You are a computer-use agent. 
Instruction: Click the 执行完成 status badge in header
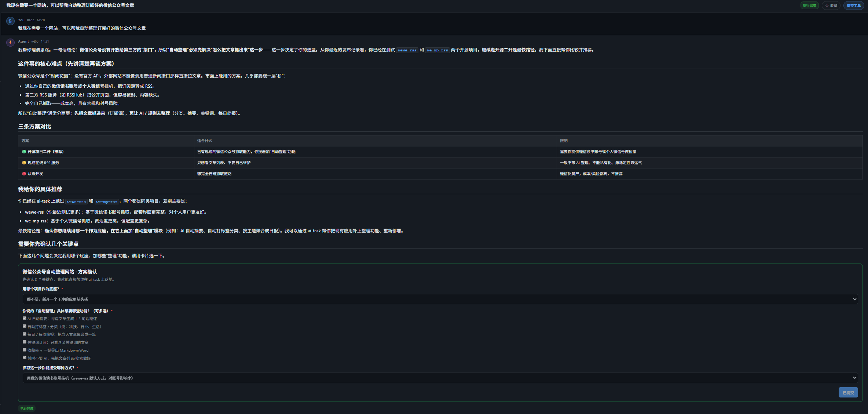810,6
